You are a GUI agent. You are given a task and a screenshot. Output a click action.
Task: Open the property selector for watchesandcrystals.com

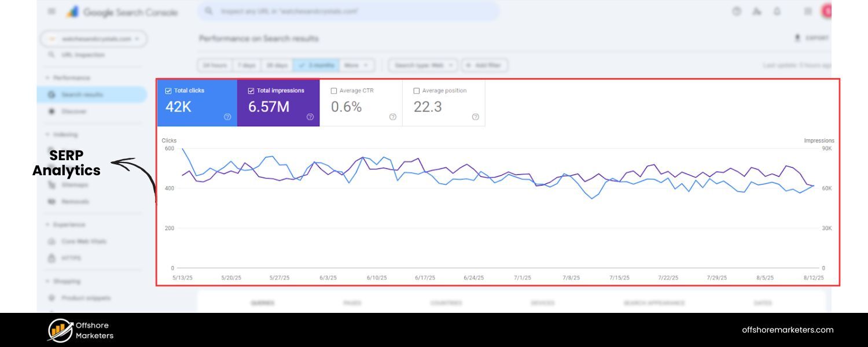pos(93,39)
